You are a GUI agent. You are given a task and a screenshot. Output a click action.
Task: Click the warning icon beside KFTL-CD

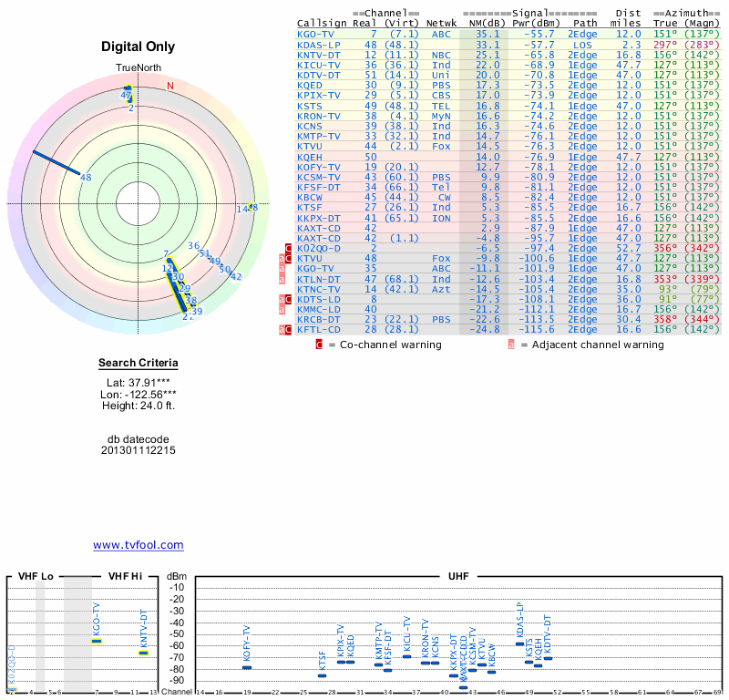tap(289, 329)
